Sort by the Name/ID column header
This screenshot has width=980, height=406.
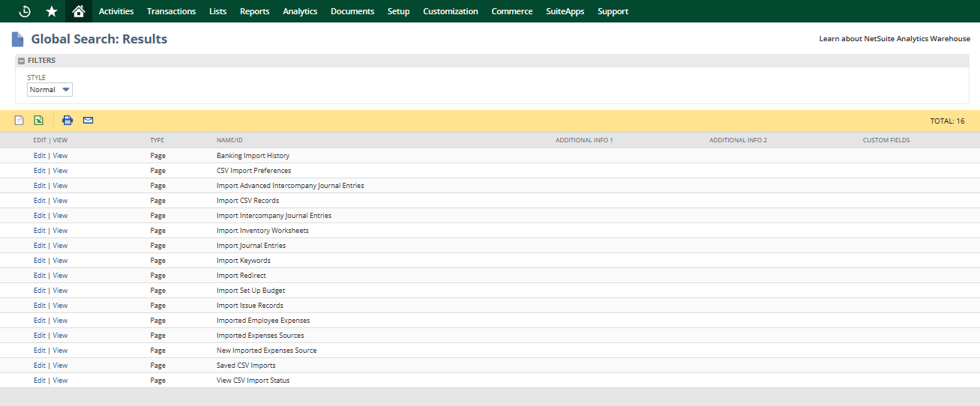[x=229, y=140]
